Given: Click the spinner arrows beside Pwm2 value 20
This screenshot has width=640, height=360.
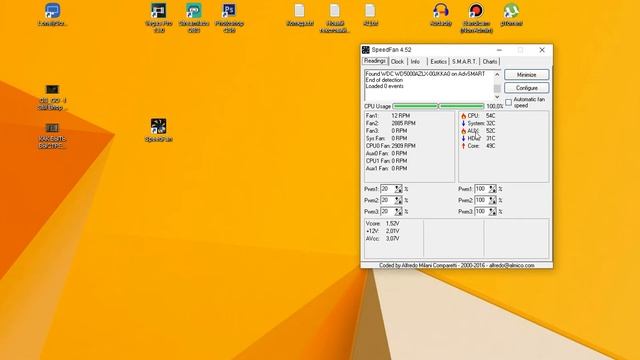Looking at the screenshot, I should [398, 200].
